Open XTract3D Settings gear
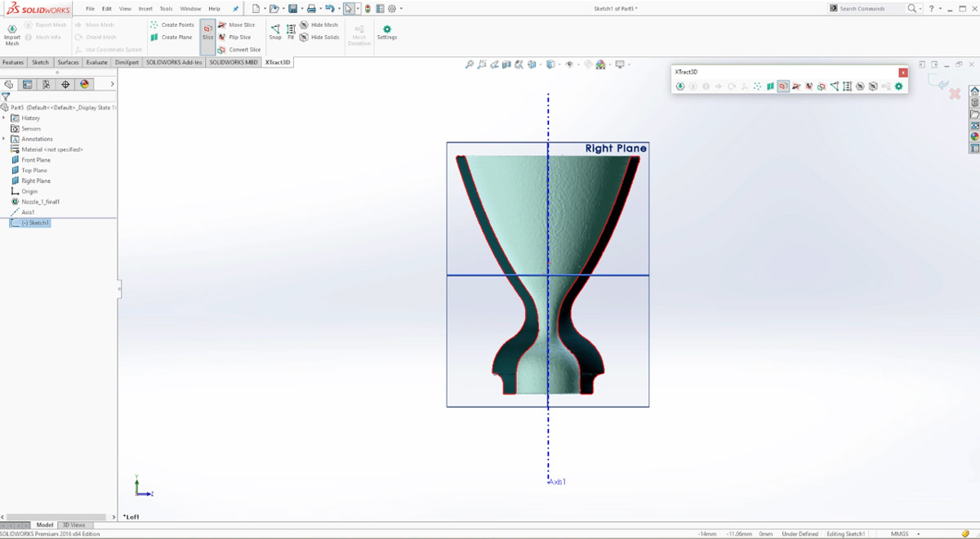This screenshot has width=980, height=539. [x=386, y=31]
